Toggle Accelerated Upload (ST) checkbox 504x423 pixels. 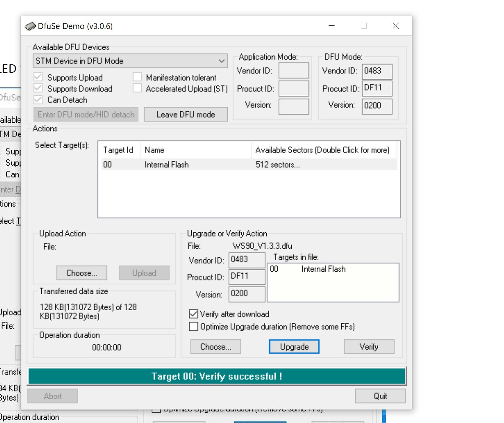tap(137, 88)
